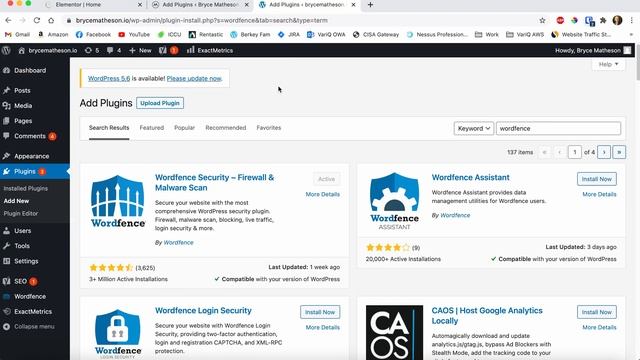Install Wordfence Login Security with Install Now
This screenshot has width=640, height=360.
click(320, 312)
